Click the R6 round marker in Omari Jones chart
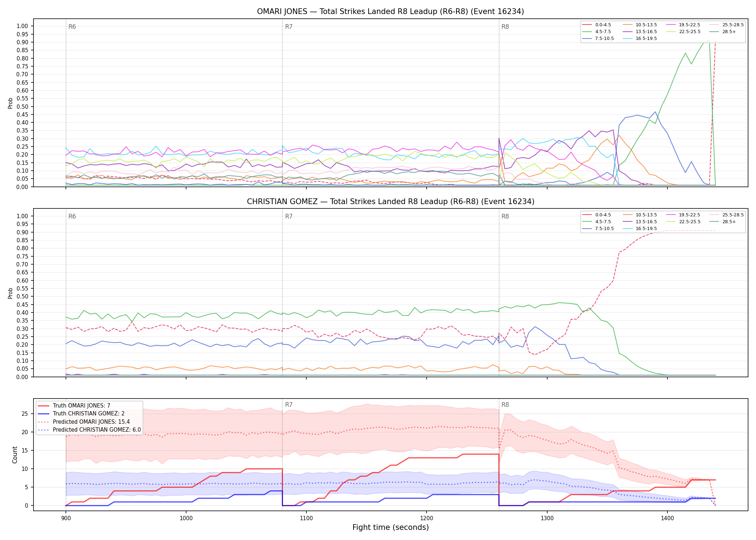 pyautogui.click(x=72, y=27)
